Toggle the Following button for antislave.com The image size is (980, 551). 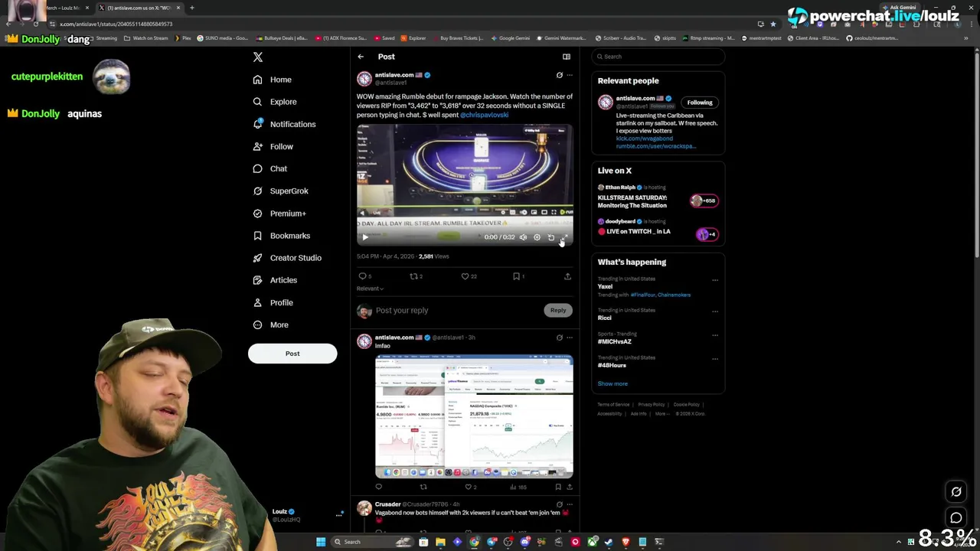(700, 103)
